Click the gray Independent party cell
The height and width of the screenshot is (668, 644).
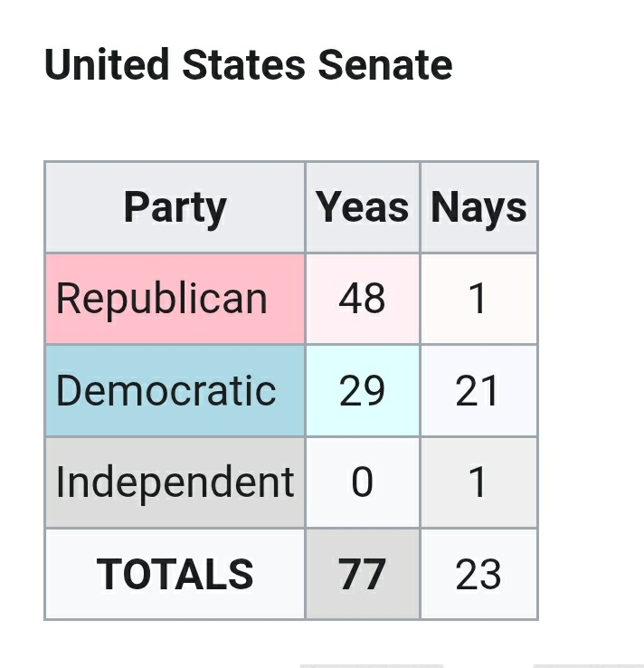pos(175,482)
